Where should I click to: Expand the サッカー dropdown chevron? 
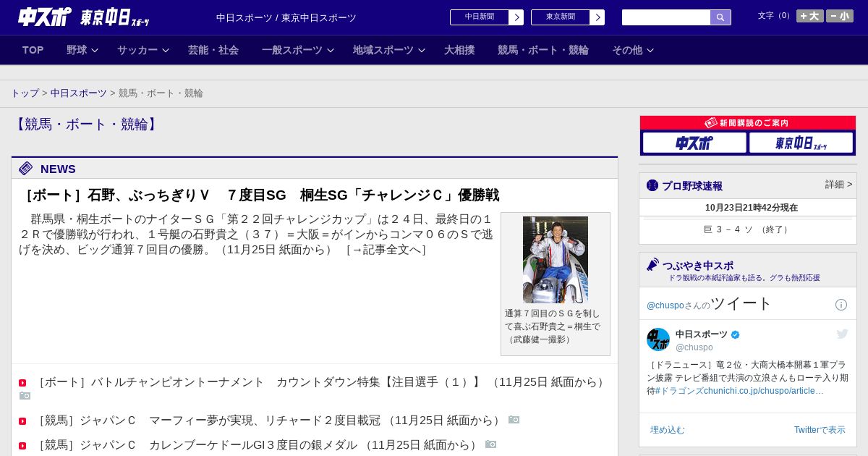(166, 51)
